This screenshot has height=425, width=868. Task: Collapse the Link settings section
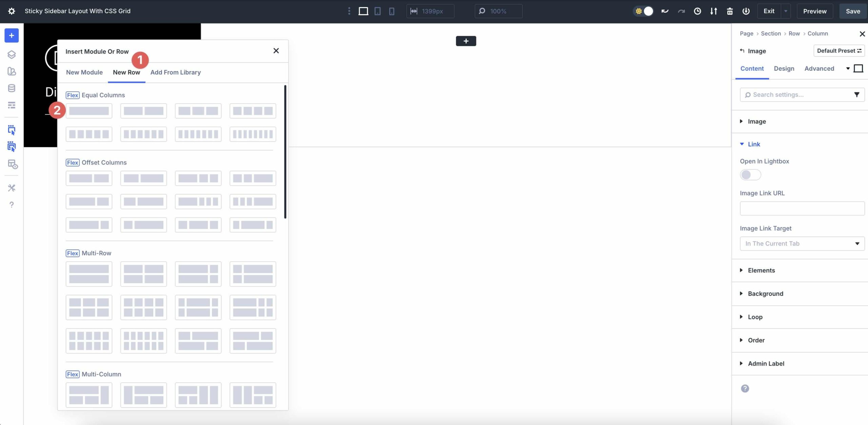click(x=753, y=144)
